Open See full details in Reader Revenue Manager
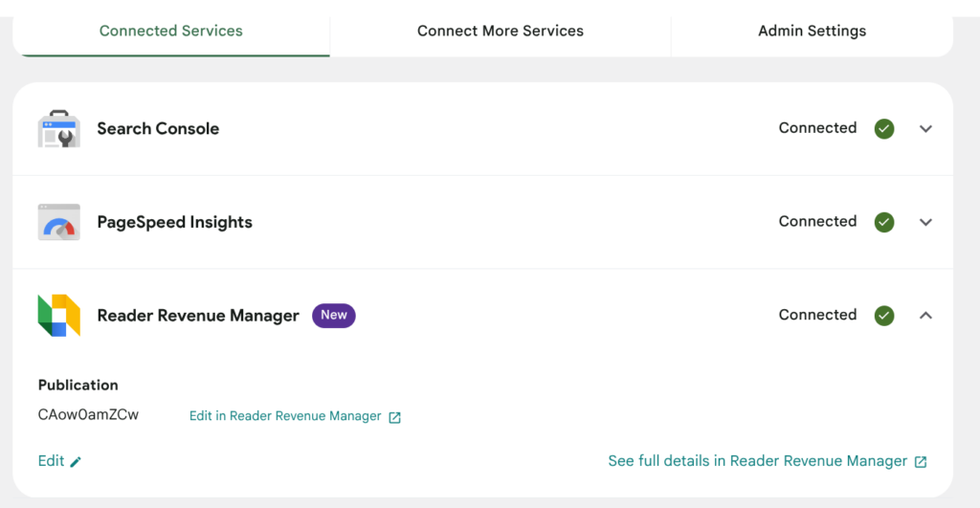The image size is (980, 508). (758, 461)
